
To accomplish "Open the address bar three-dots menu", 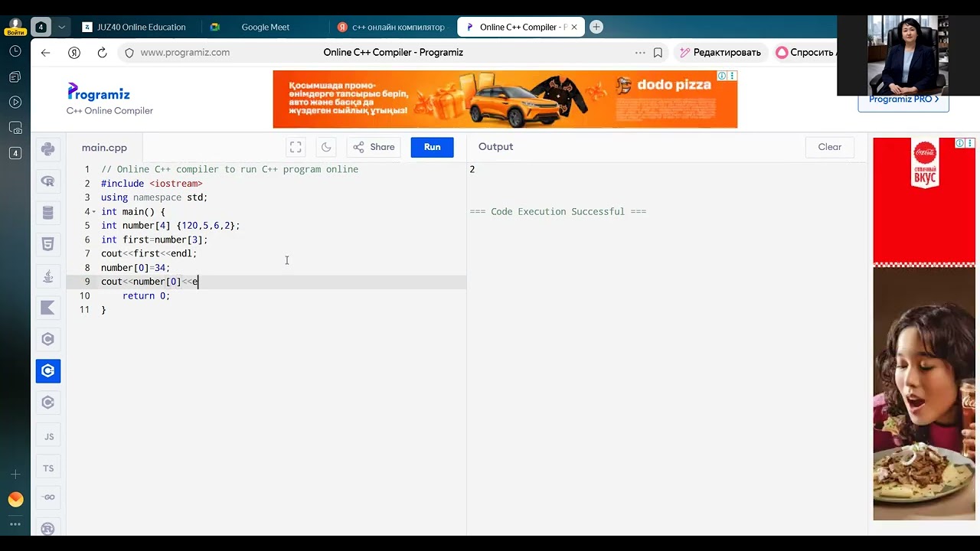I will [x=640, y=53].
